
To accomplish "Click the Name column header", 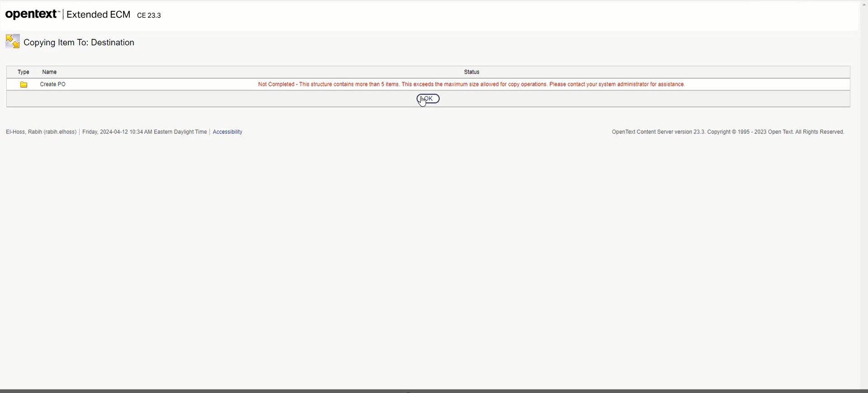I will [x=49, y=72].
